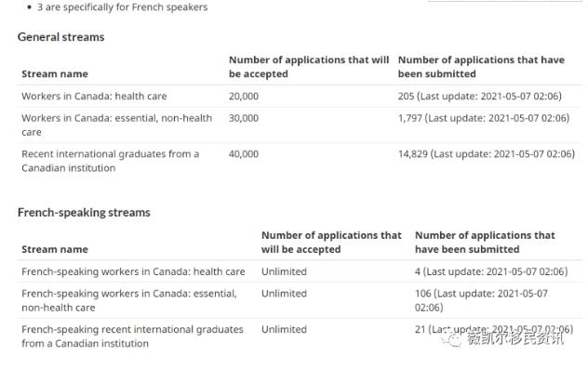
Task: Click the 20,000 accepted applications cell
Action: (x=244, y=97)
